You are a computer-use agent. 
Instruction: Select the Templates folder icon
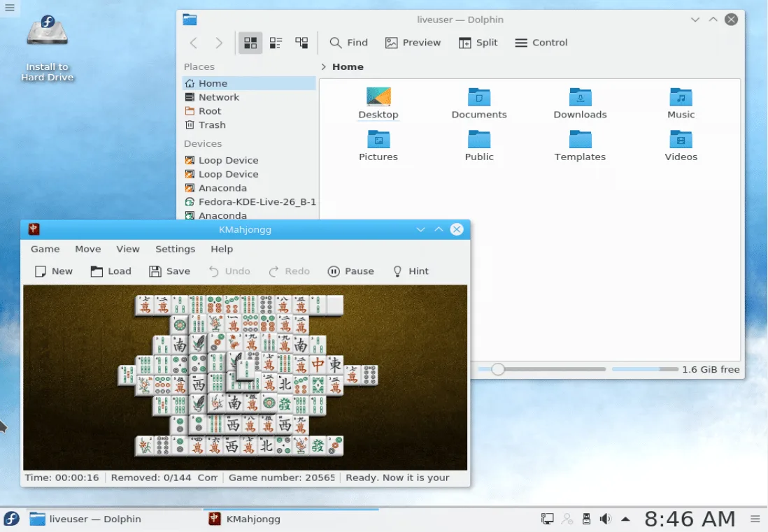(x=580, y=146)
